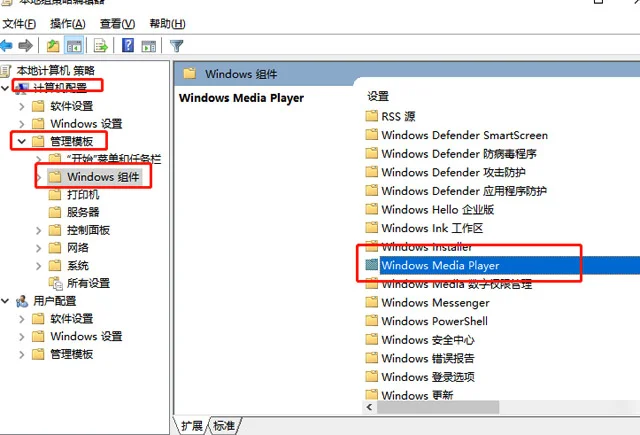
Task: Toggle the show/hide console tree icon
Action: 73,45
